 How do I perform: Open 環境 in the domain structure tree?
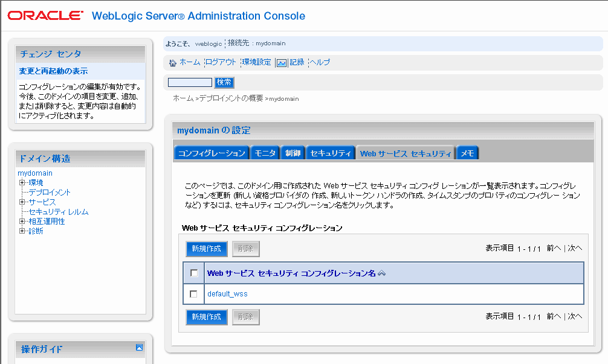point(36,182)
